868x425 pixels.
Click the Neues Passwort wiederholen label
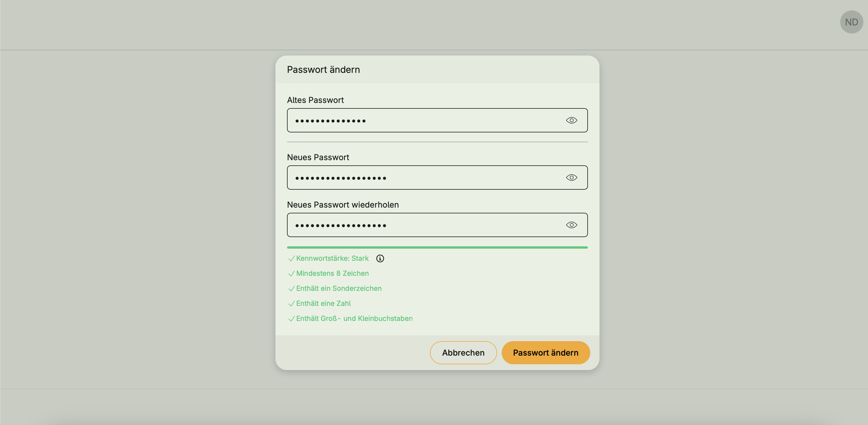pos(343,205)
